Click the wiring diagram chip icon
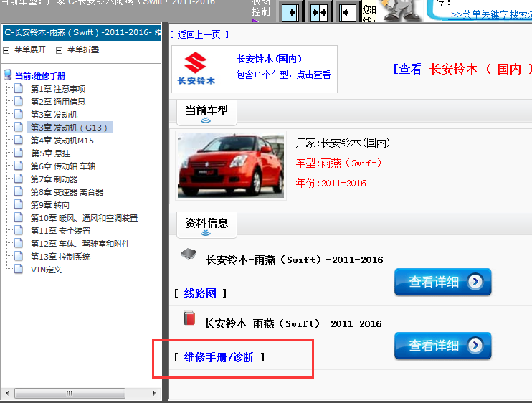Viewport: 532px width, 403px height. pyautogui.click(x=187, y=254)
